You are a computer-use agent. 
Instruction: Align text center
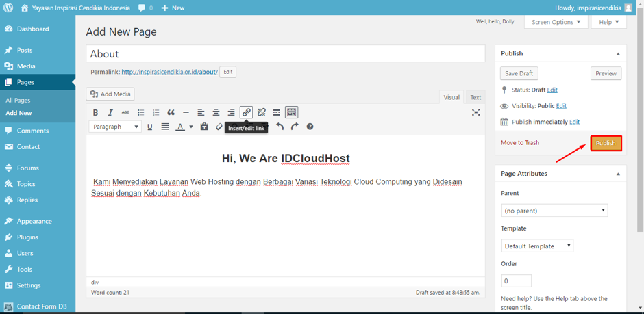216,113
